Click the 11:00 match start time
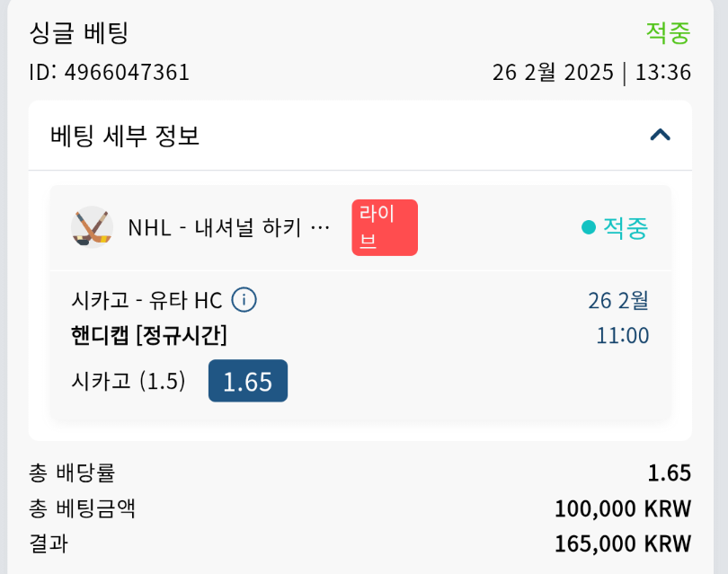Screen dimensions: 728x574 click(622, 336)
